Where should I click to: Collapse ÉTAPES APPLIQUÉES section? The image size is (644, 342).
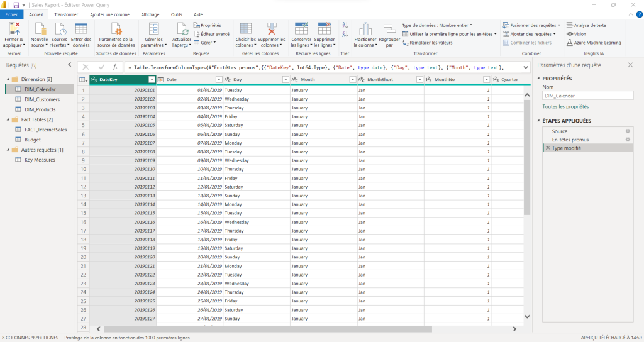coord(538,121)
